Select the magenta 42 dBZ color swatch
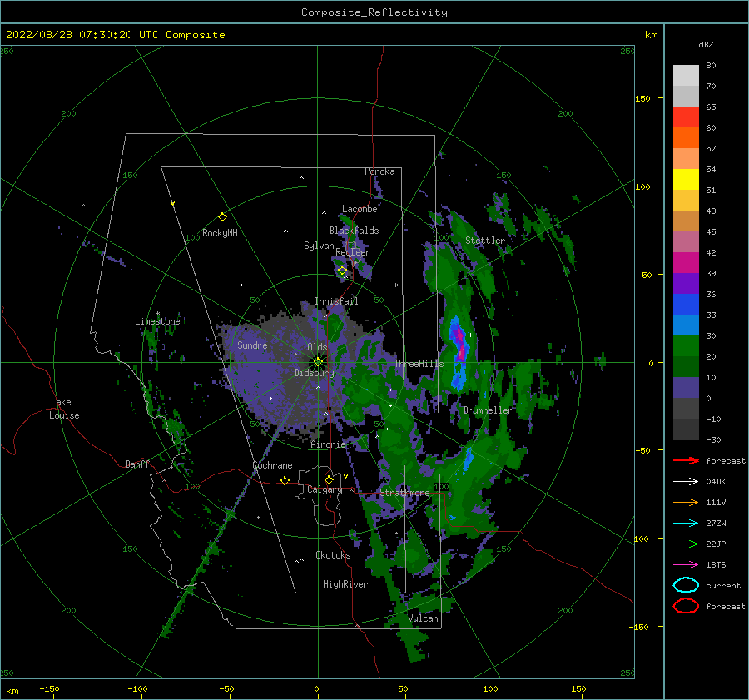This screenshot has width=749, height=700. pos(686,262)
